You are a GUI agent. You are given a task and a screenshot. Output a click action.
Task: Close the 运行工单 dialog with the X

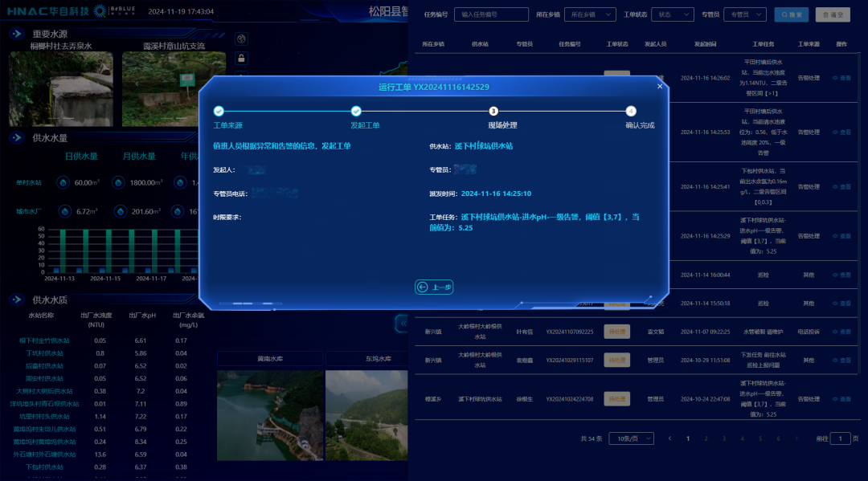coord(660,86)
